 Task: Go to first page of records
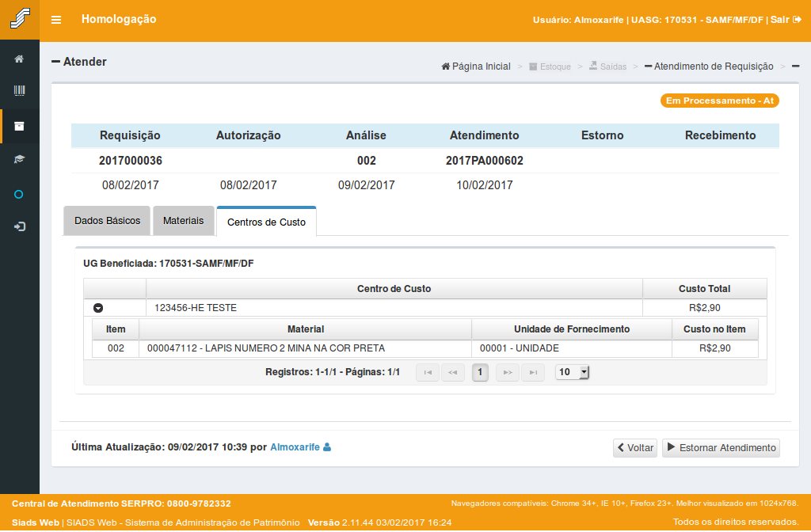tap(428, 372)
